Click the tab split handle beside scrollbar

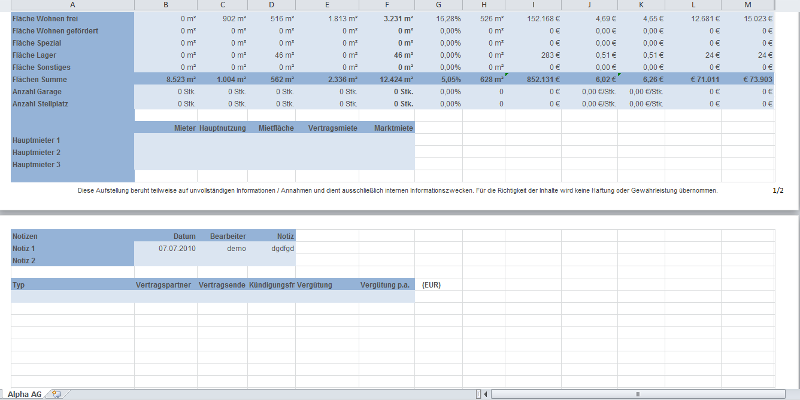478,394
